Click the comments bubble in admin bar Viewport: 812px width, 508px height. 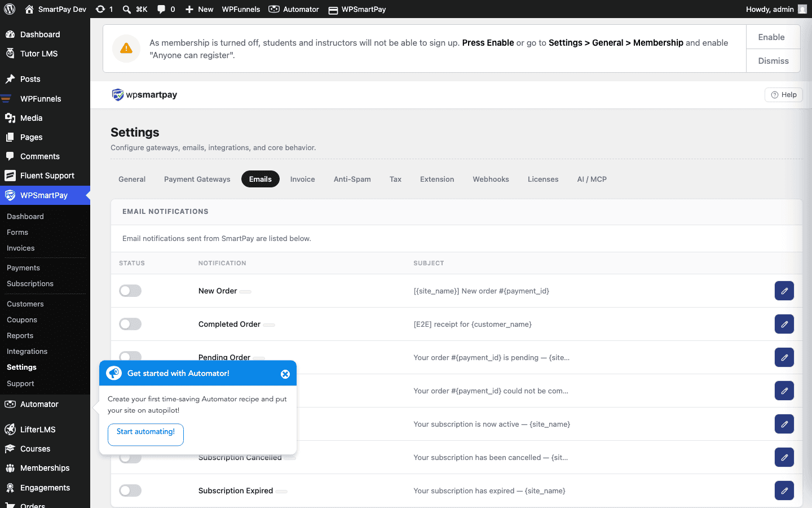click(161, 9)
